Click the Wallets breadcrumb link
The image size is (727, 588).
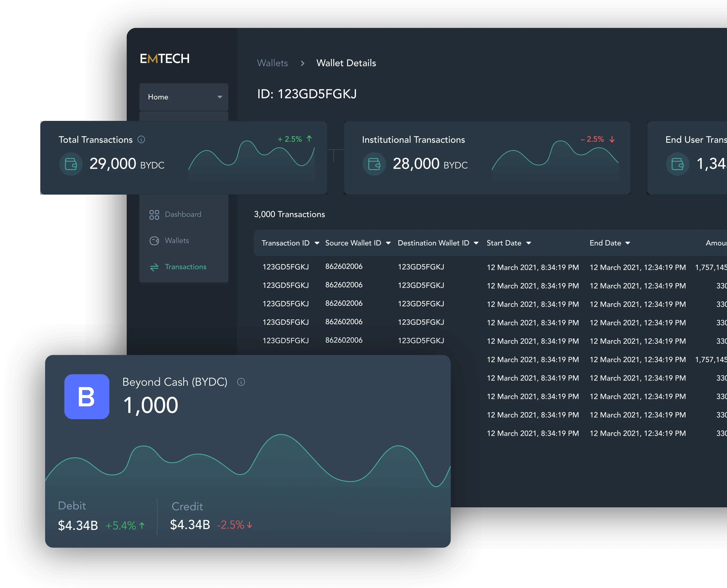point(272,63)
